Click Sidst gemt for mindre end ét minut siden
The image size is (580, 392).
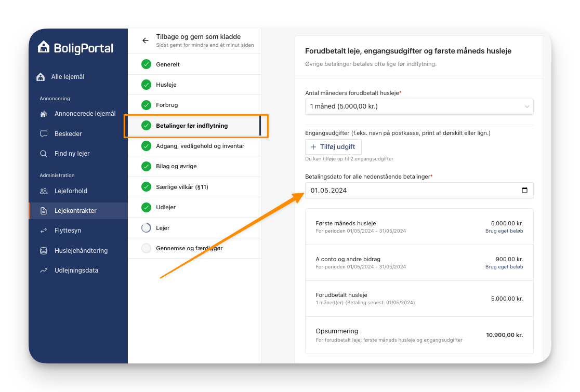tap(205, 45)
